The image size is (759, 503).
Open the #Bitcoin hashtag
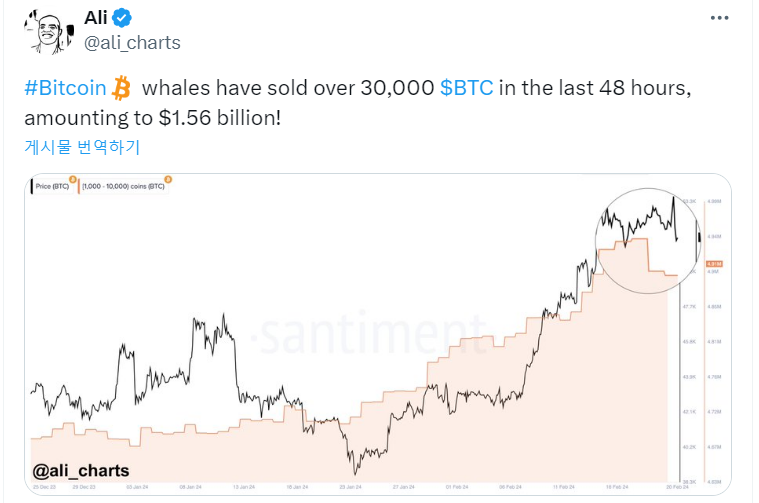click(x=65, y=89)
